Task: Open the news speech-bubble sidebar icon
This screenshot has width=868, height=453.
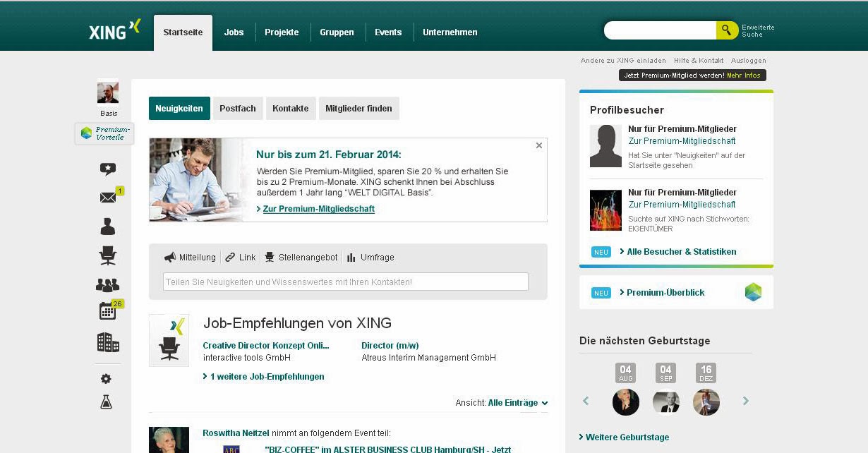Action: pyautogui.click(x=108, y=169)
